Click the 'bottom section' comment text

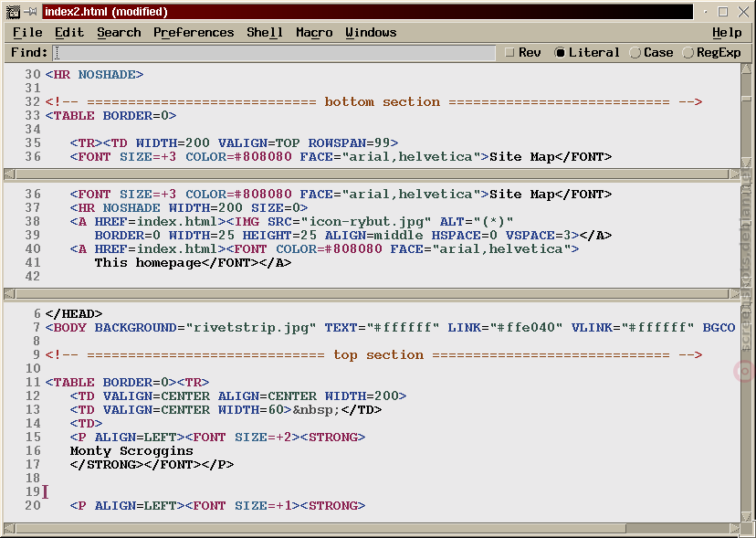click(x=382, y=101)
